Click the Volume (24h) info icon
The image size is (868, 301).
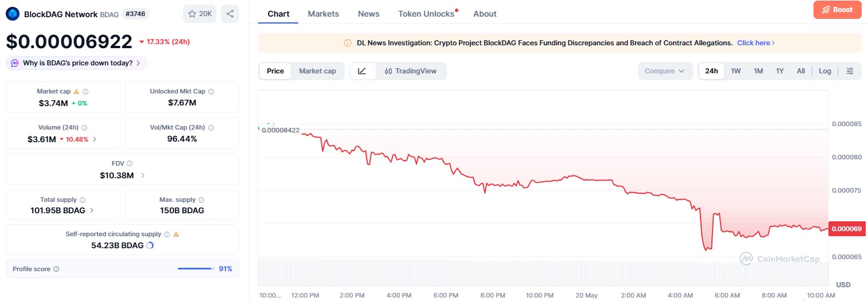point(84,128)
